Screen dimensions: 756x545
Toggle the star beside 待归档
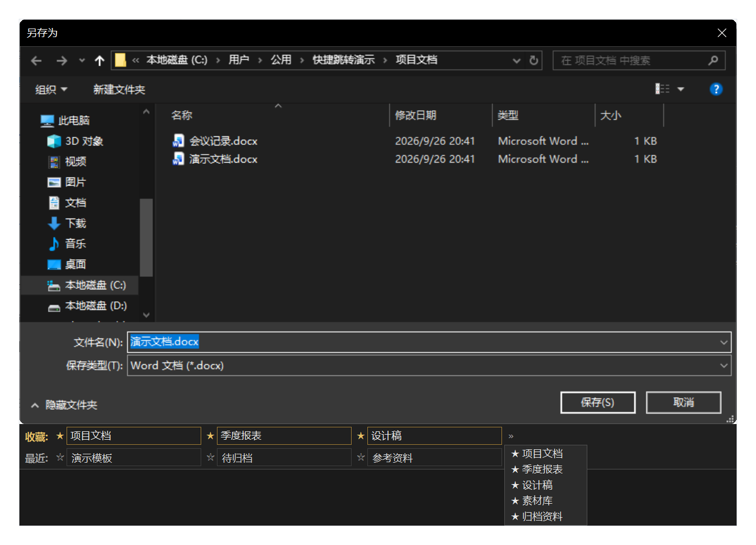click(x=211, y=457)
